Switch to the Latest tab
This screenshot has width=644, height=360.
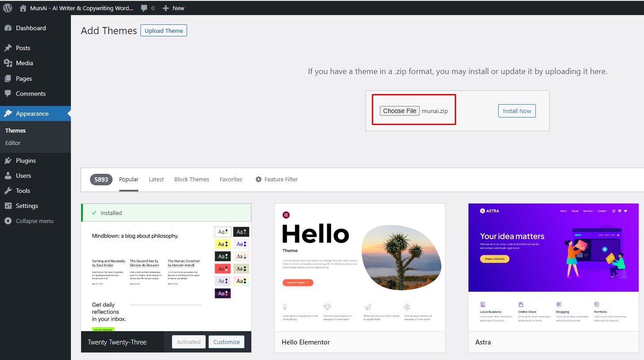[156, 179]
